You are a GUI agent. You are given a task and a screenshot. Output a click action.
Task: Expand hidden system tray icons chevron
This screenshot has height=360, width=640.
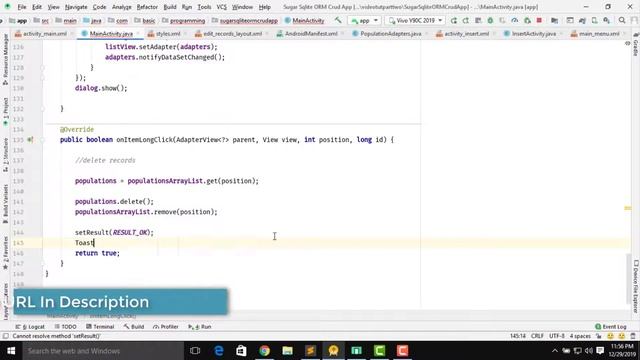(555, 351)
